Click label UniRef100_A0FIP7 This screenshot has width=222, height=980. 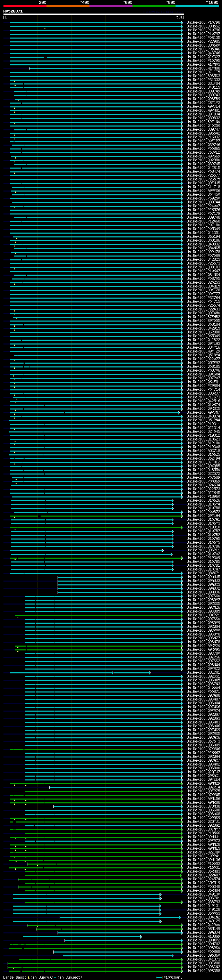pos(203,141)
